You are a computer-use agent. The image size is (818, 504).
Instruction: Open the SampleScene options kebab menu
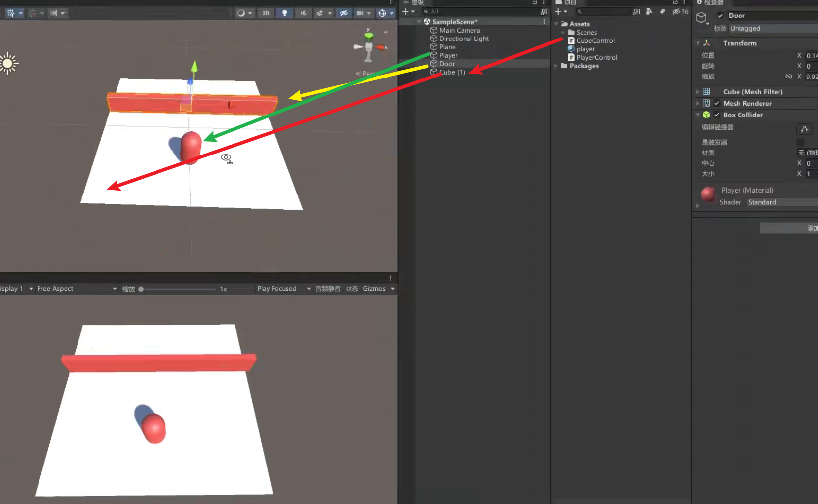tap(544, 22)
